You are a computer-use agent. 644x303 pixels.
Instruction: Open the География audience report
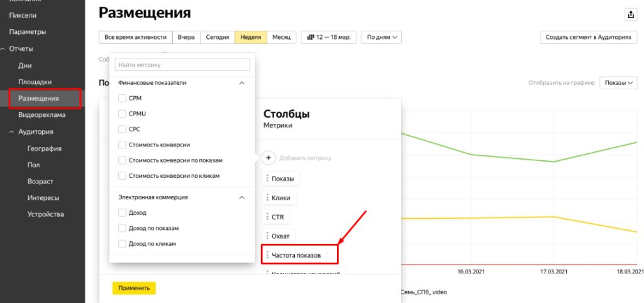pyautogui.click(x=45, y=148)
